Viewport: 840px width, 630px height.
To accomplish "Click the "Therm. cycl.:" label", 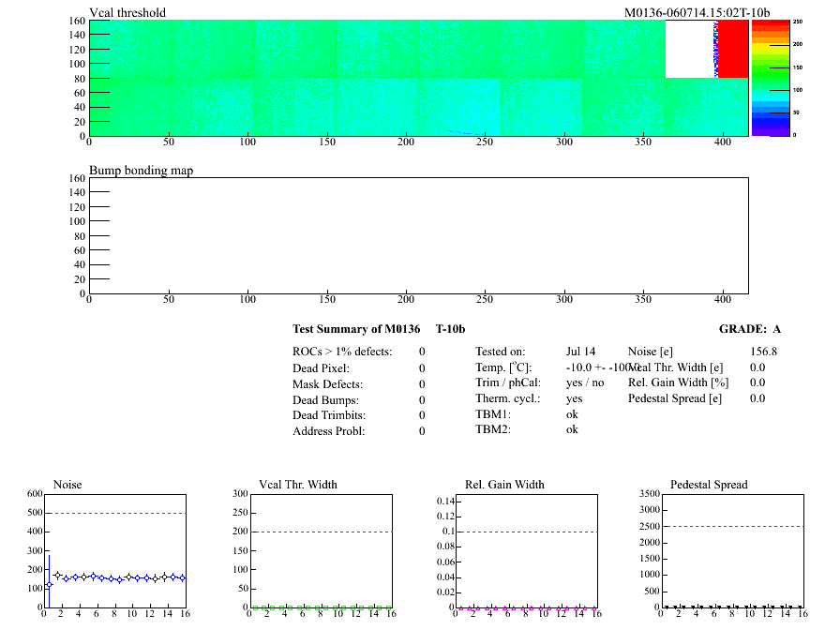I will click(x=508, y=398).
